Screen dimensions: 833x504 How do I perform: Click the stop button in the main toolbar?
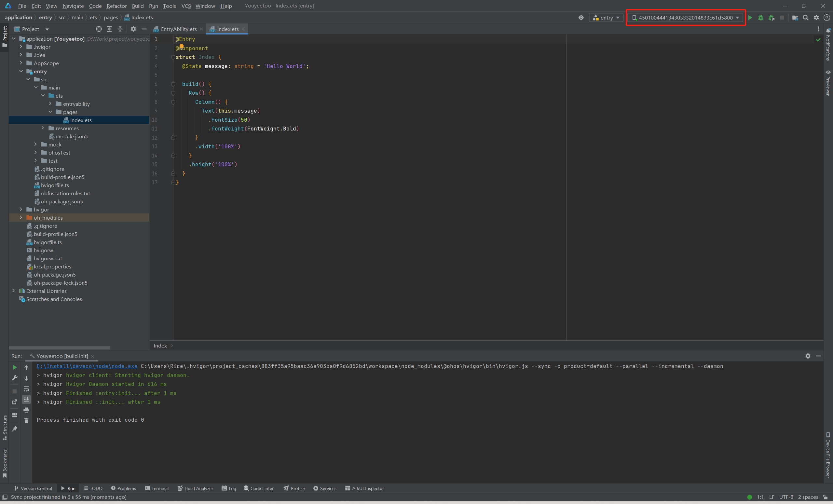(782, 18)
